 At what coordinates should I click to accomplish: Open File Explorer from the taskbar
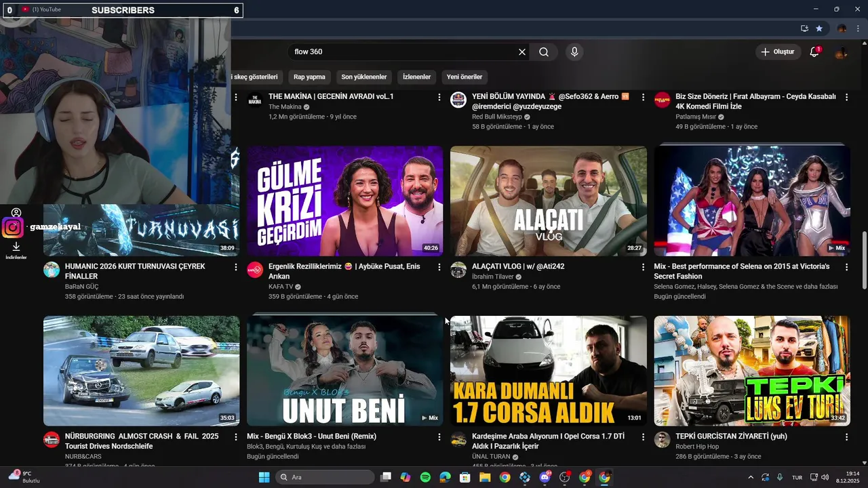tap(485, 477)
